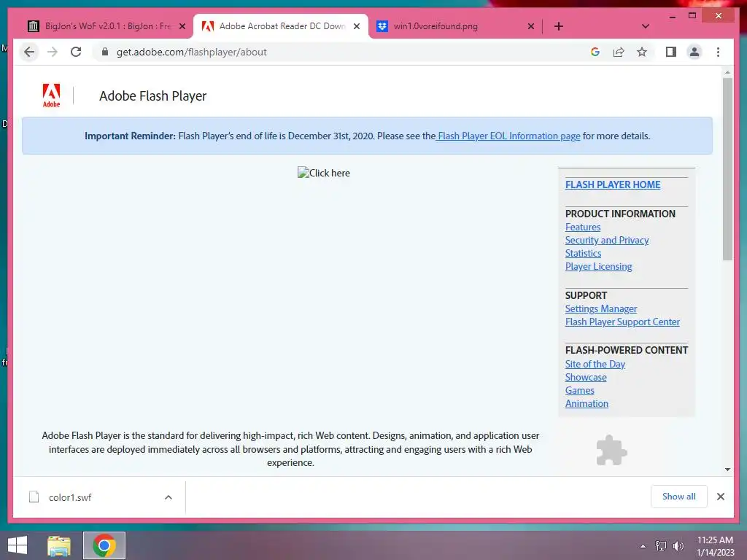Open the Showcase link
The height and width of the screenshot is (560, 747).
point(586,378)
